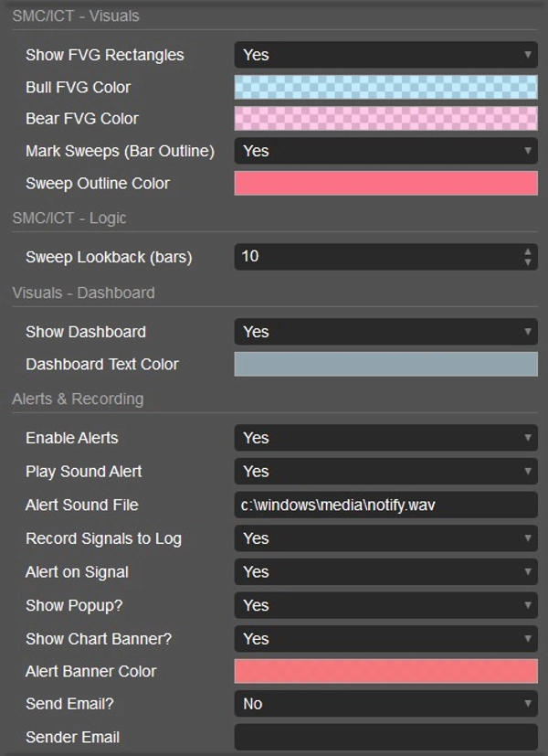Image resolution: width=548 pixels, height=756 pixels.
Task: Change the Alert Banner Color swatch
Action: tap(384, 671)
